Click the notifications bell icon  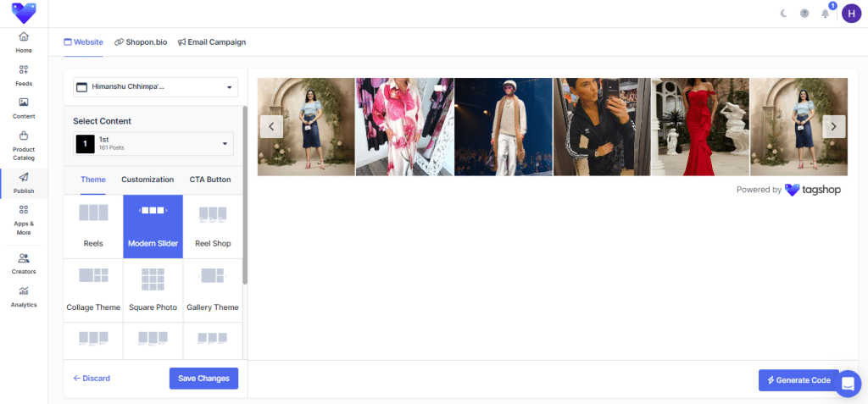click(825, 14)
